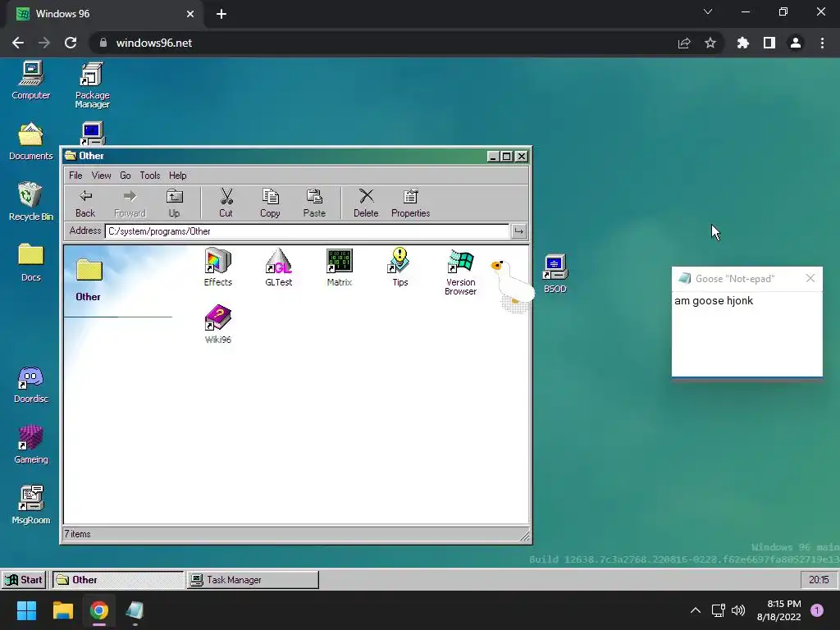Share this page via Chrome icon
840x630 pixels.
click(x=684, y=43)
